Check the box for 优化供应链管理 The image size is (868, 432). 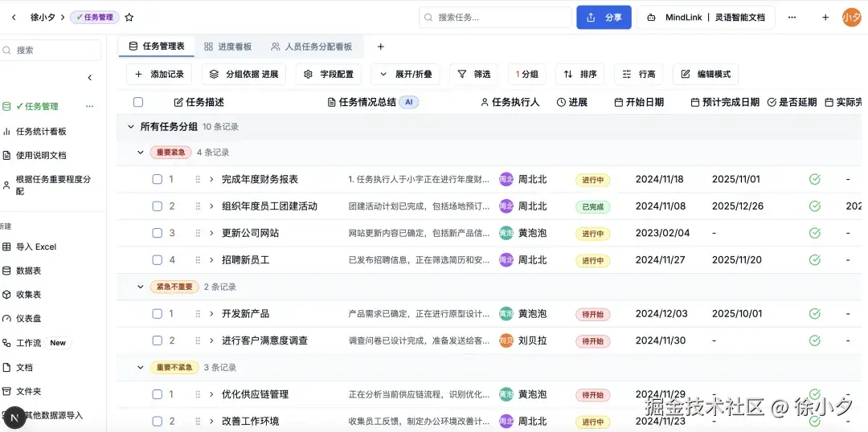[158, 394]
